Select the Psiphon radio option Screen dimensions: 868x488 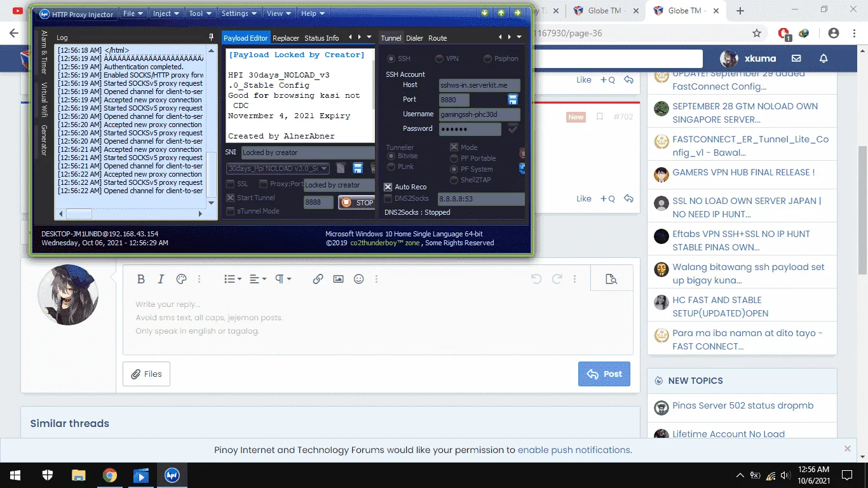(x=488, y=58)
